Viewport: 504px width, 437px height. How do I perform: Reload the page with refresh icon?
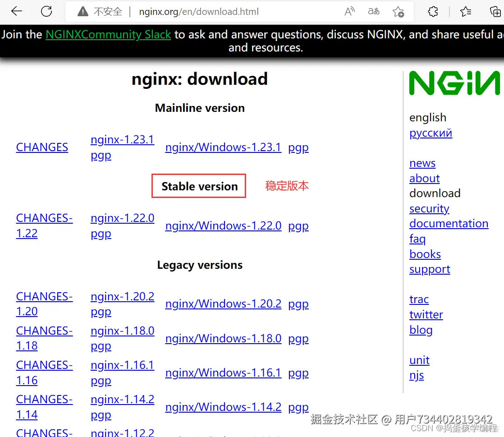pyautogui.click(x=46, y=11)
